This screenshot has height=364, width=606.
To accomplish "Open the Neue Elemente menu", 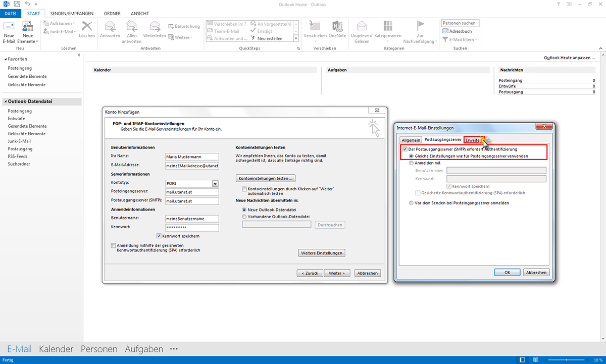I will (x=28, y=32).
